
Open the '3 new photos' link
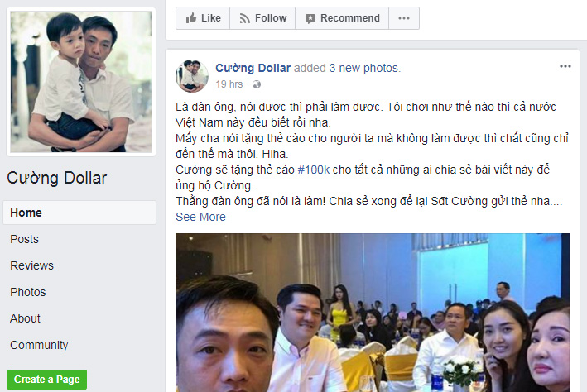coord(363,68)
